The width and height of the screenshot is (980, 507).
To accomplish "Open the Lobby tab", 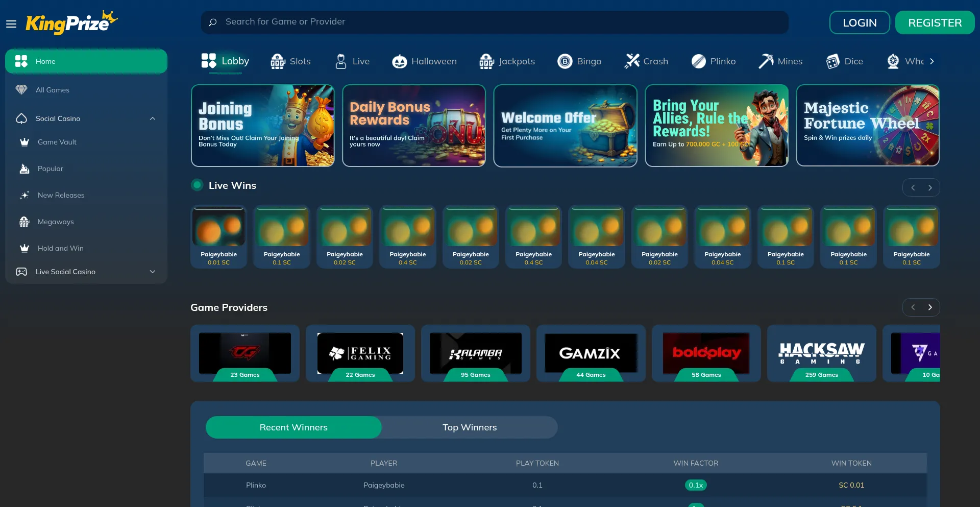I will pos(225,61).
